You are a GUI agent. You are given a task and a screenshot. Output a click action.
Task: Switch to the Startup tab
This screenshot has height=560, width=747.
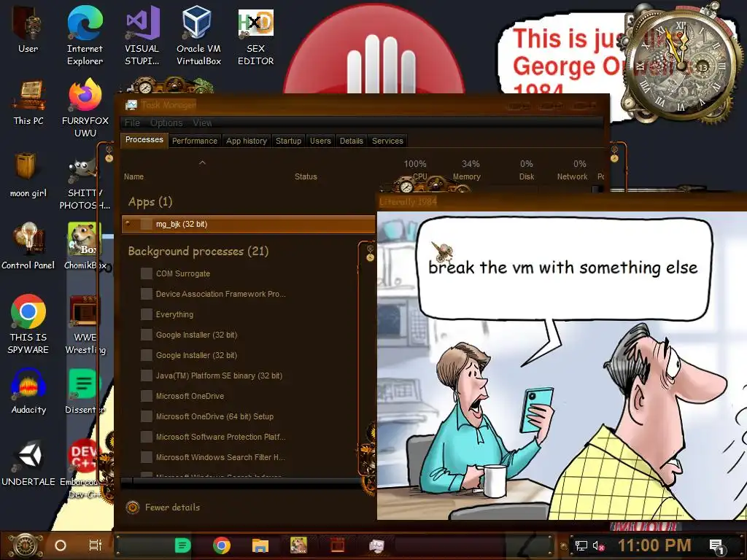point(288,141)
